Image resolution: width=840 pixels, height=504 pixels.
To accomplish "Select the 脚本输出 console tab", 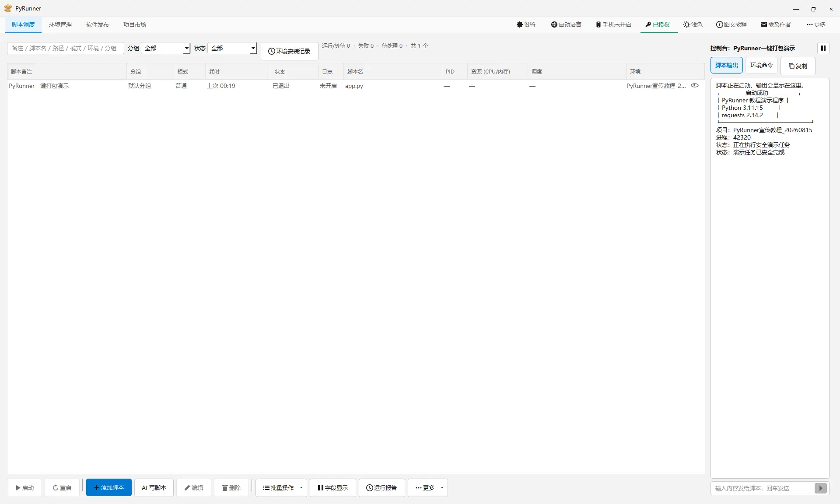I will click(727, 65).
